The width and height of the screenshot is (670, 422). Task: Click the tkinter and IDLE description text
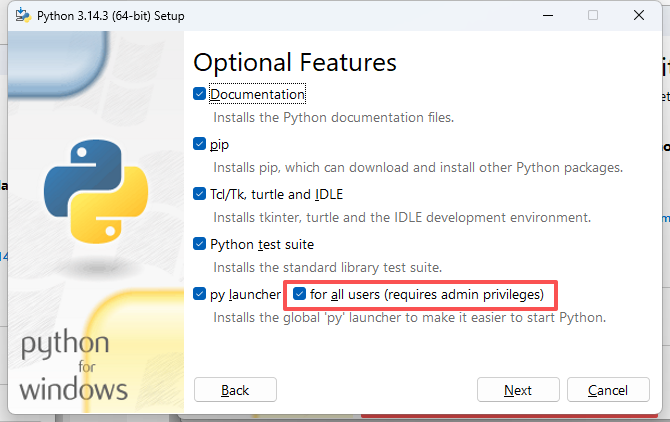pyautogui.click(x=402, y=217)
